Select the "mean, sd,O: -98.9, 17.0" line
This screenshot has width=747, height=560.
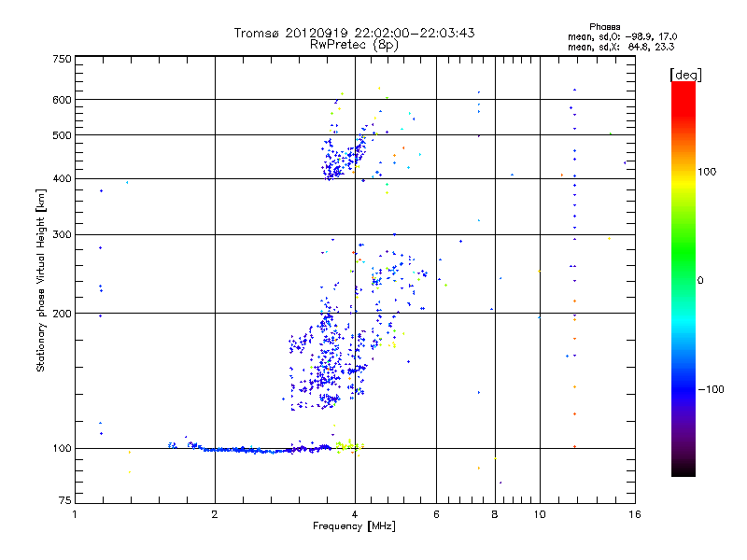[622, 36]
